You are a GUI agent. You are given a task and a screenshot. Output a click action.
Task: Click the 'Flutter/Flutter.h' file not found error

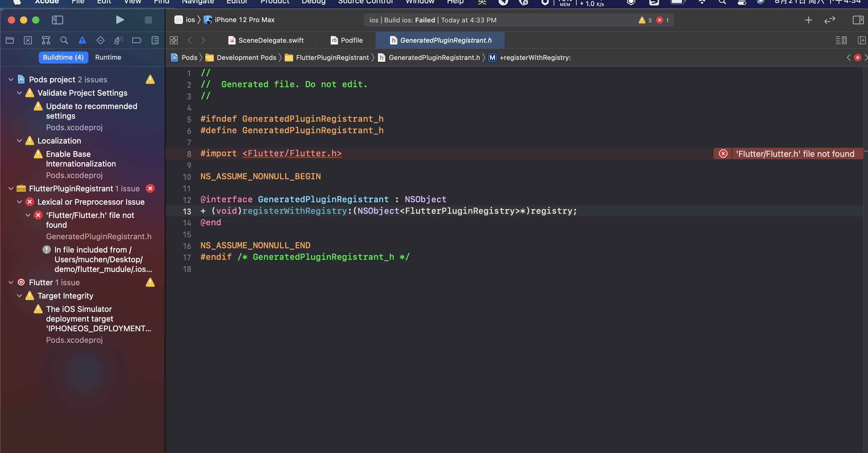90,220
